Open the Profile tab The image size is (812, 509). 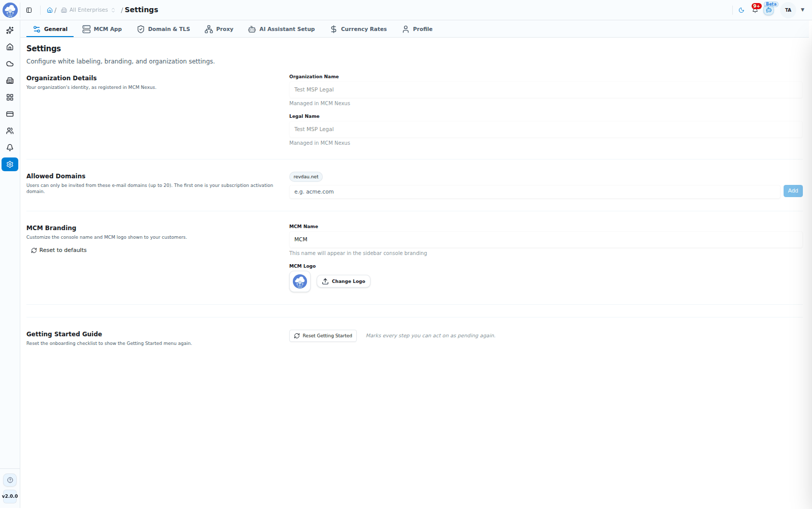pyautogui.click(x=417, y=29)
